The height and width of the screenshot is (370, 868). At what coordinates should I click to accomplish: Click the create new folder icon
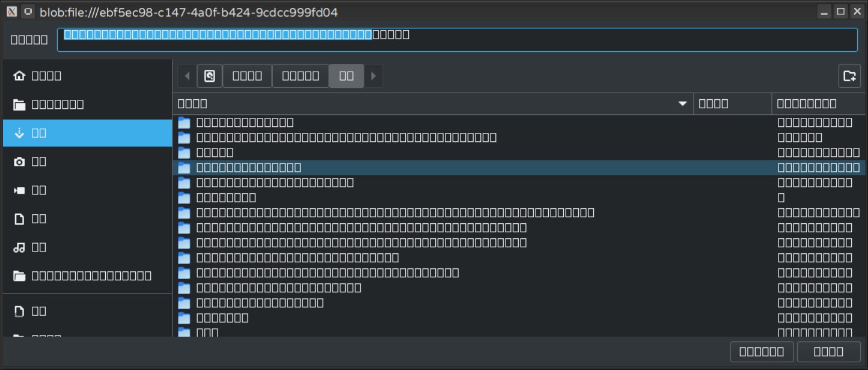(849, 76)
